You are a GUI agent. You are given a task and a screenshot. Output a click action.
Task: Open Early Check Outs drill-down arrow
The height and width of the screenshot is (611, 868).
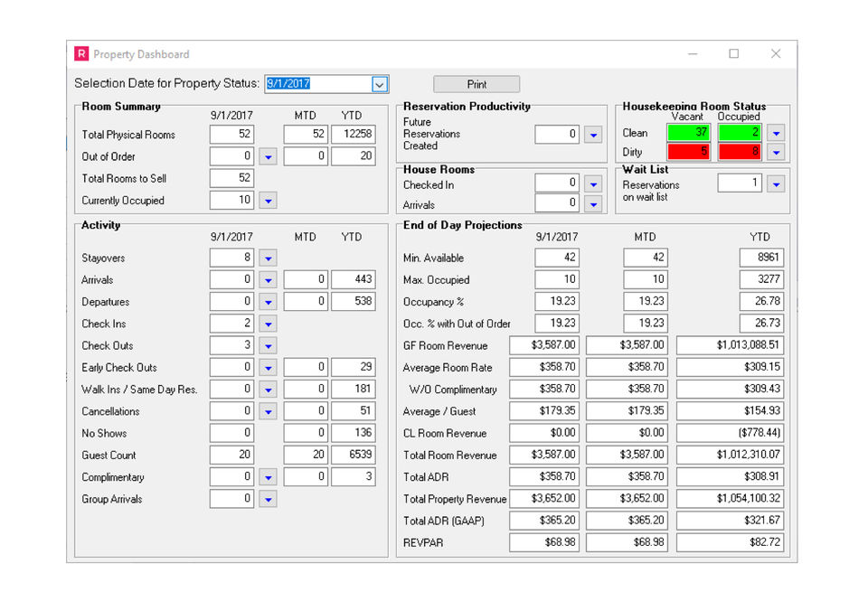point(268,368)
